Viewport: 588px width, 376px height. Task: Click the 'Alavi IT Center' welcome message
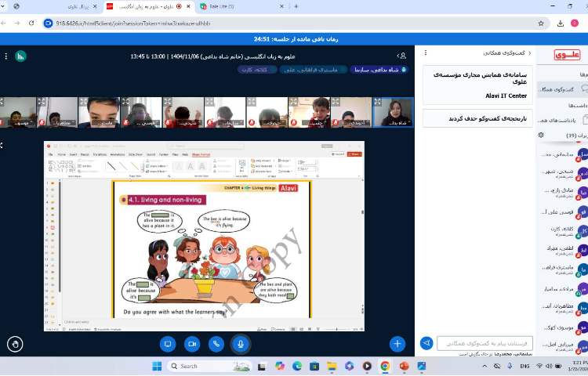coord(506,96)
